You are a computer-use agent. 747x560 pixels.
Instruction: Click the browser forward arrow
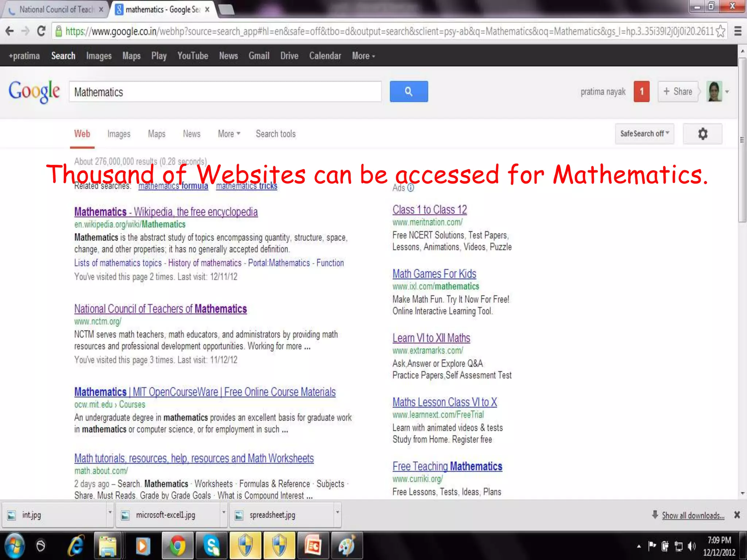25,31
